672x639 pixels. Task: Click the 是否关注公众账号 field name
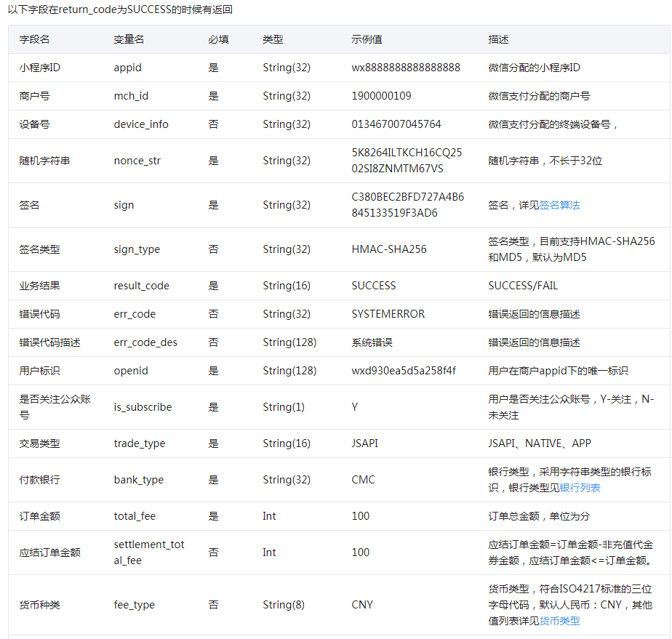click(x=55, y=407)
